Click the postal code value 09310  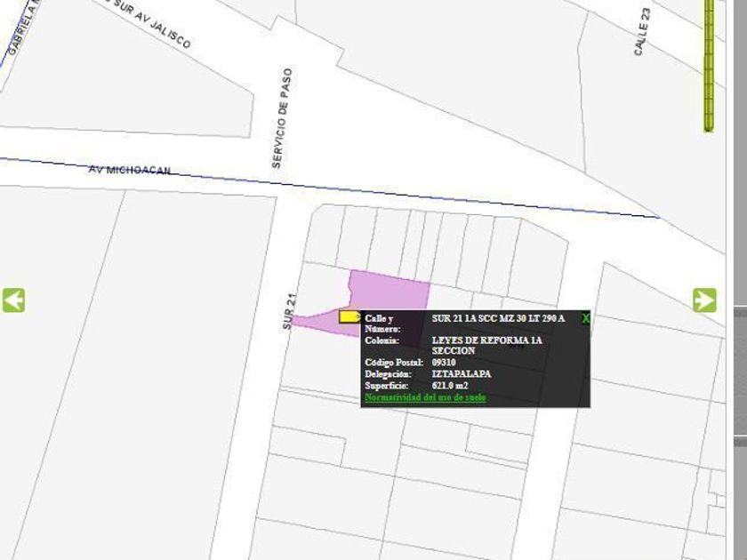tap(444, 363)
